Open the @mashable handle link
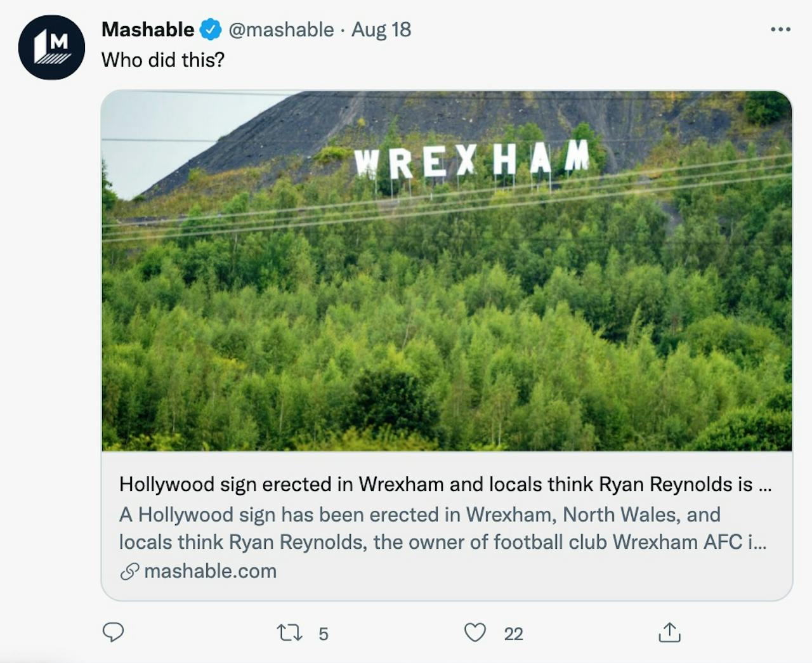This screenshot has height=663, width=812. (281, 29)
